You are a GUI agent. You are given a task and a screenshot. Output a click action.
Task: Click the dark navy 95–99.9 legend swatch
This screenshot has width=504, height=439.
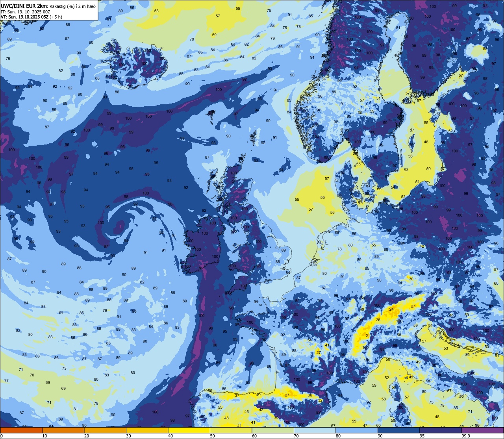(441, 430)
